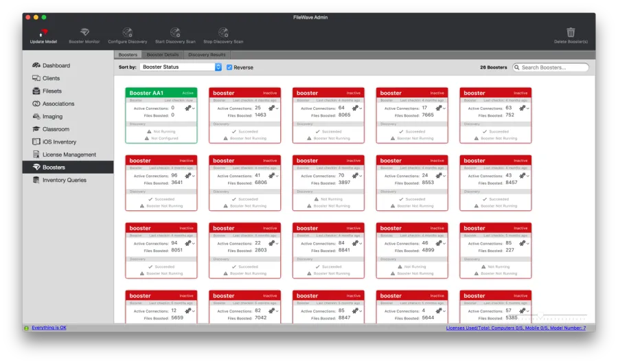Switch to the Booster Details tab

click(x=162, y=54)
